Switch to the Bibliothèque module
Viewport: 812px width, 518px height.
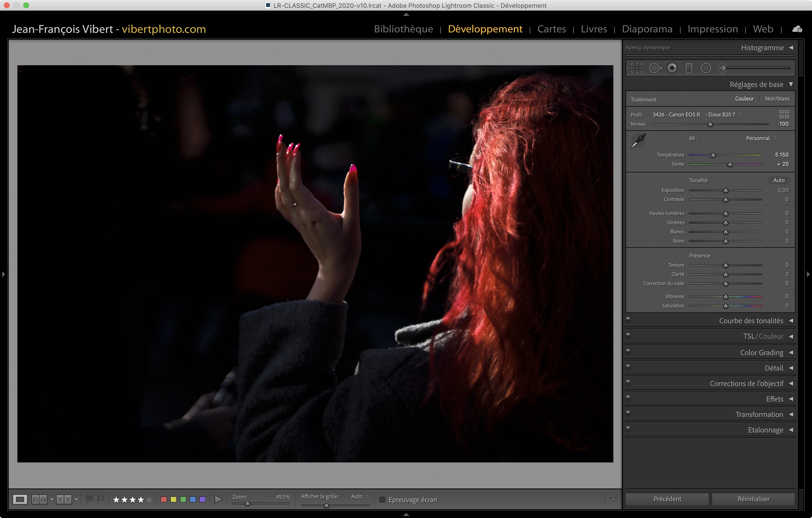coord(403,29)
